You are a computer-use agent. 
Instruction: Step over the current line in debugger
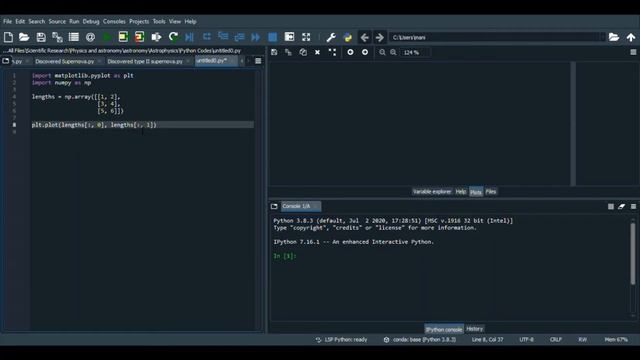[x=207, y=37]
